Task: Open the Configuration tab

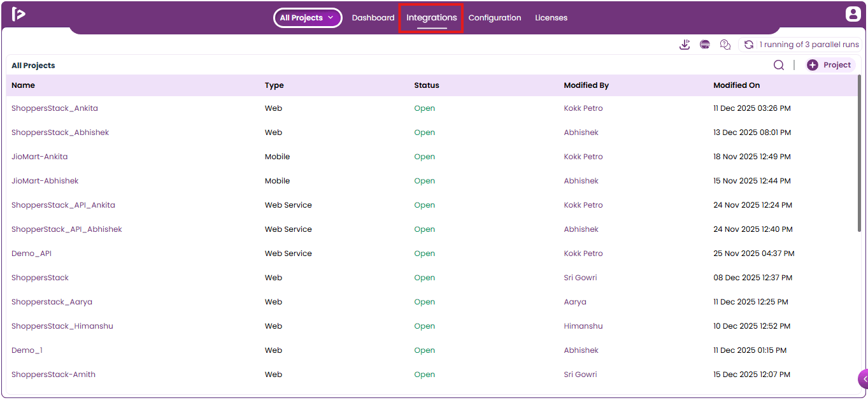Action: tap(495, 18)
